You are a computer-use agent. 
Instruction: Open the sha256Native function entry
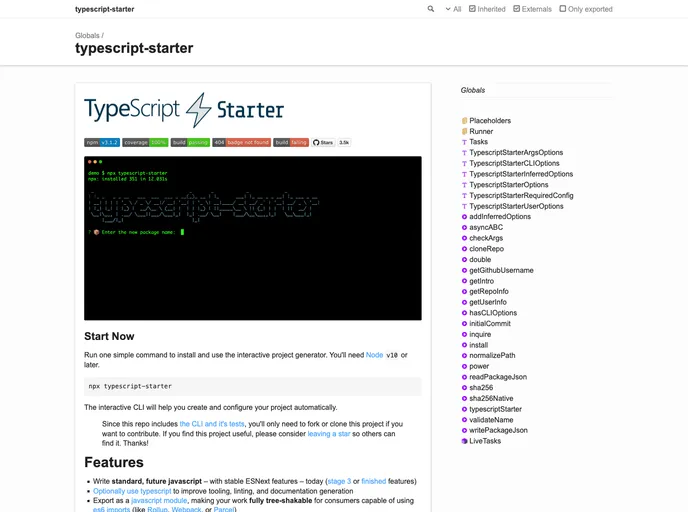click(491, 398)
